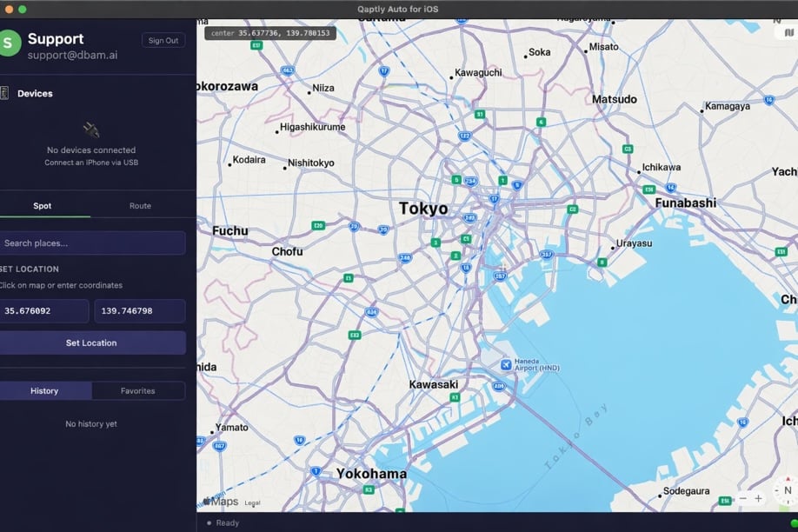Select the Haneda Airport map icon
The image size is (798, 532).
click(x=505, y=364)
